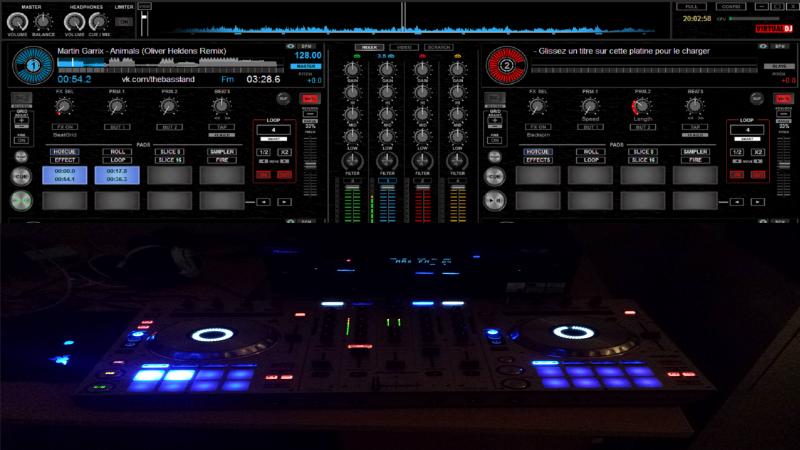Enable FX ON for deck 2
The width and height of the screenshot is (800, 450).
point(538,127)
